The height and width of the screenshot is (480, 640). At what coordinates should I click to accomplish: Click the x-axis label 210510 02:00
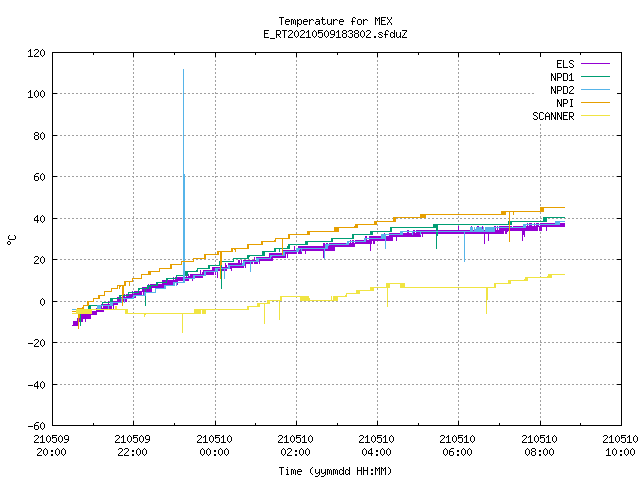click(296, 446)
